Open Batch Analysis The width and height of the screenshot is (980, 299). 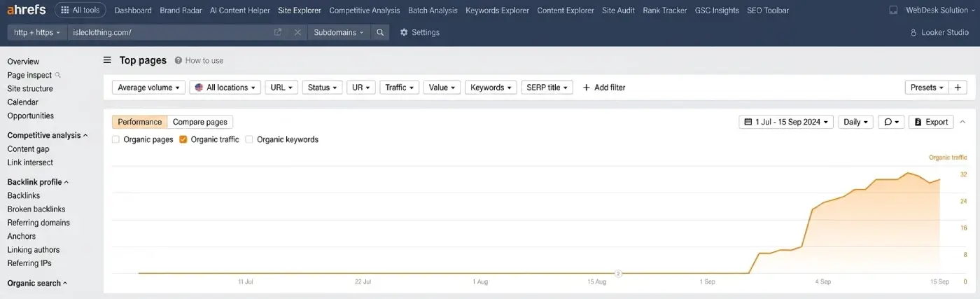[433, 11]
